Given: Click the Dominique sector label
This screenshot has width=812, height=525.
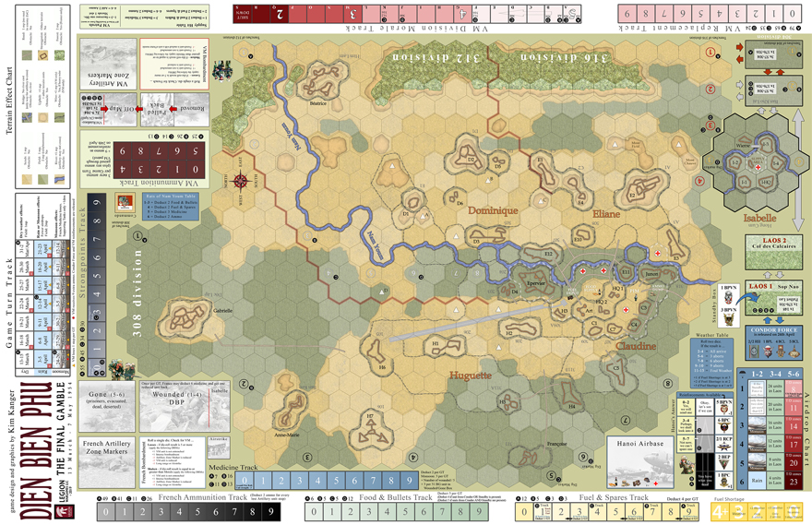Looking at the screenshot, I should point(493,210).
